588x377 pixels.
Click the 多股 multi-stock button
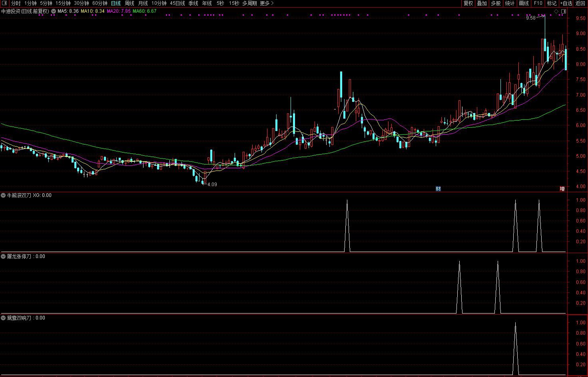point(496,3)
